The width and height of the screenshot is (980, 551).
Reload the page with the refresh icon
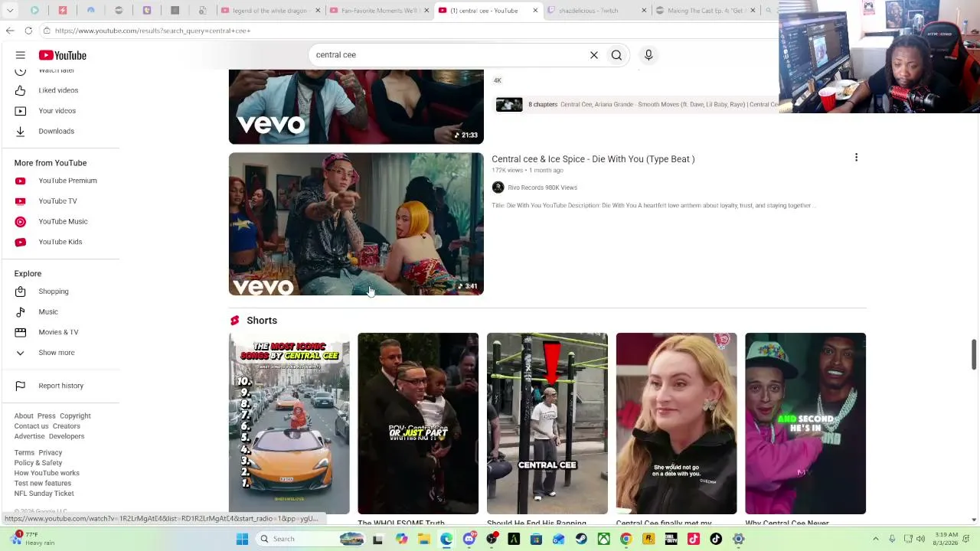coord(28,31)
